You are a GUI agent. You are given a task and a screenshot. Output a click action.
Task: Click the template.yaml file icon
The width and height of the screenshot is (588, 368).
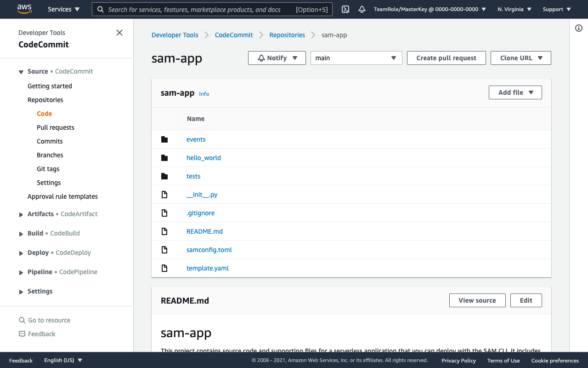(x=164, y=268)
